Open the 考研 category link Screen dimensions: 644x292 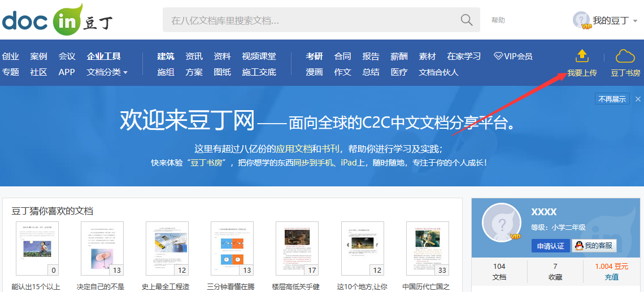point(315,56)
